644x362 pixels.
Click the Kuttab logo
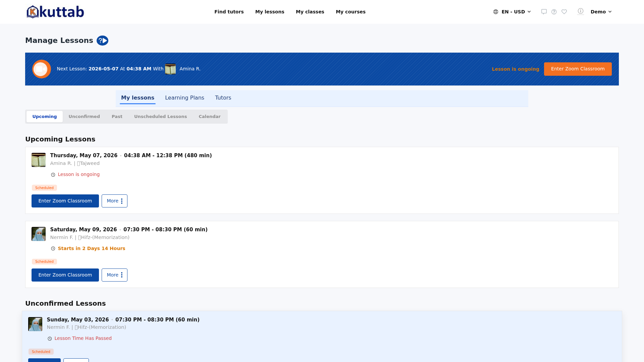point(55,12)
